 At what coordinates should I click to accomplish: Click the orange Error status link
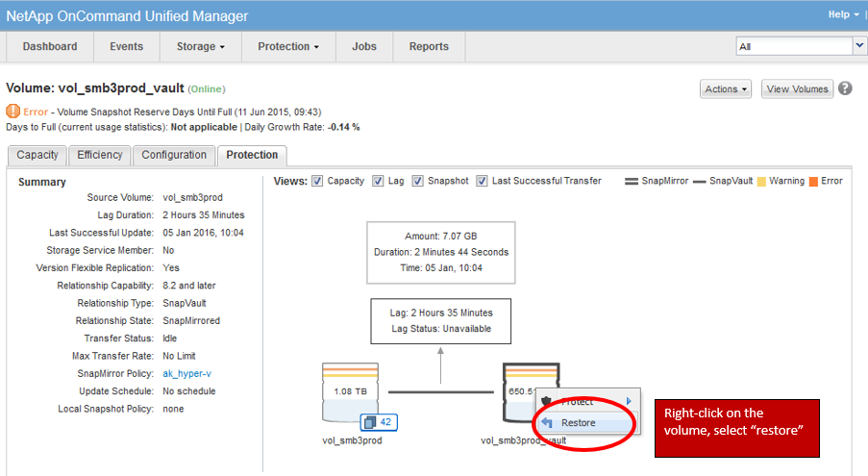pos(36,112)
